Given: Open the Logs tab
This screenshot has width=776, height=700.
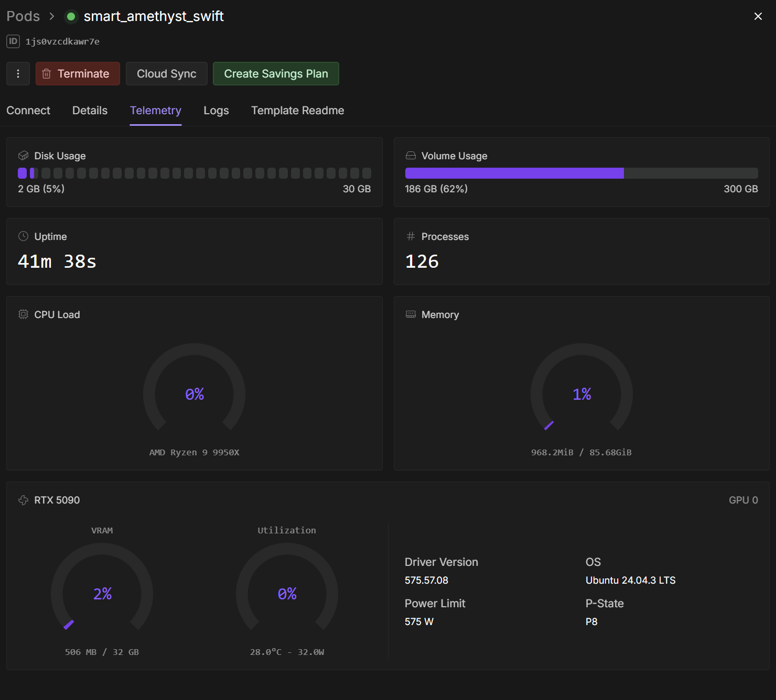Looking at the screenshot, I should tap(216, 111).
